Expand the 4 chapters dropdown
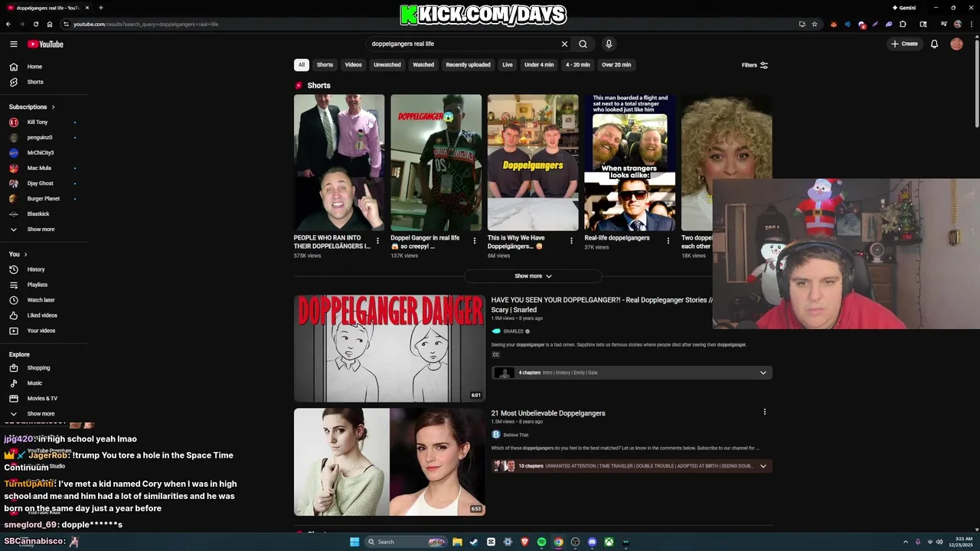980x551 pixels. pyautogui.click(x=632, y=373)
